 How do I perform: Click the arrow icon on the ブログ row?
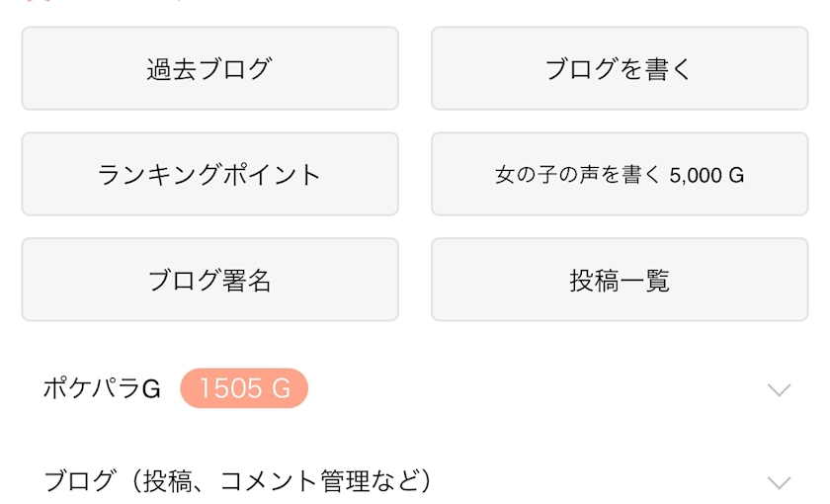point(779,482)
